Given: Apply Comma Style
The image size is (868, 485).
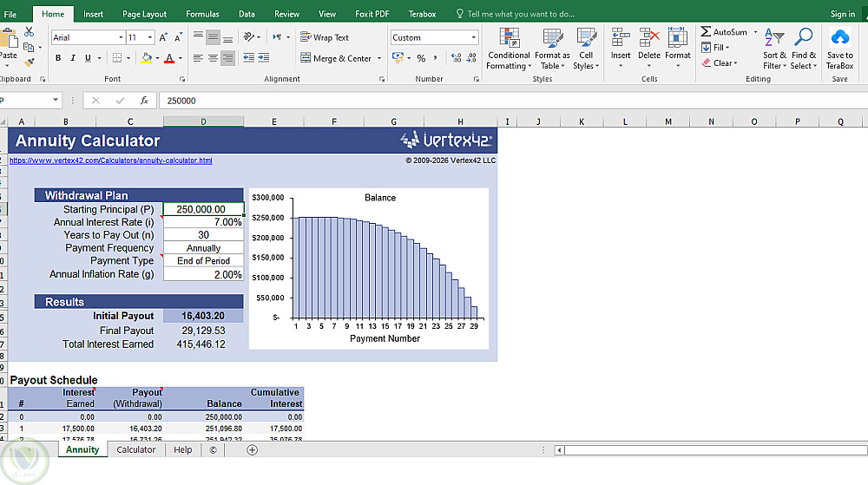Looking at the screenshot, I should coord(435,57).
